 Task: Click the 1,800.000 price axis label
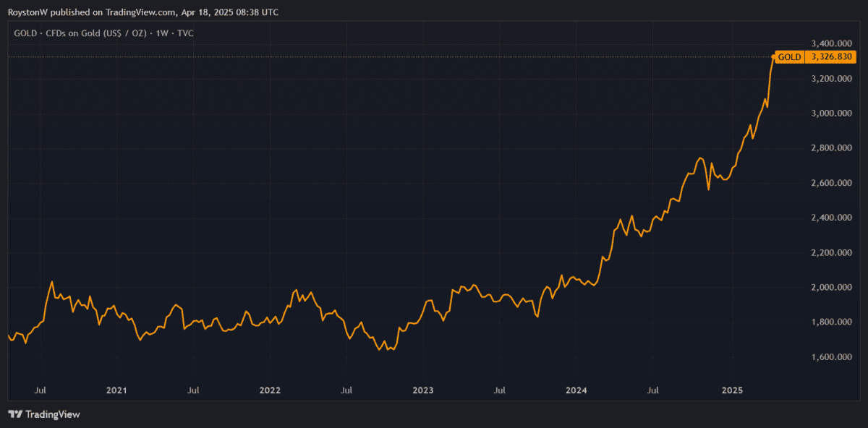tap(832, 322)
